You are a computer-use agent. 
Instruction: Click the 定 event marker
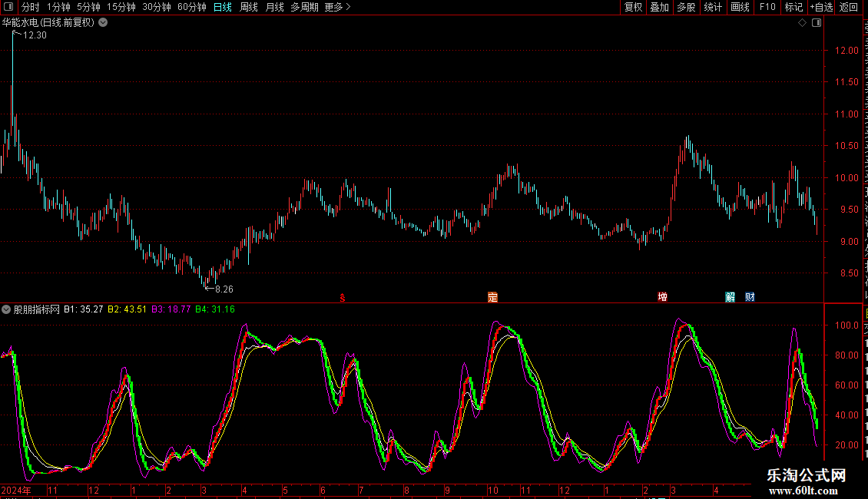[x=492, y=297]
